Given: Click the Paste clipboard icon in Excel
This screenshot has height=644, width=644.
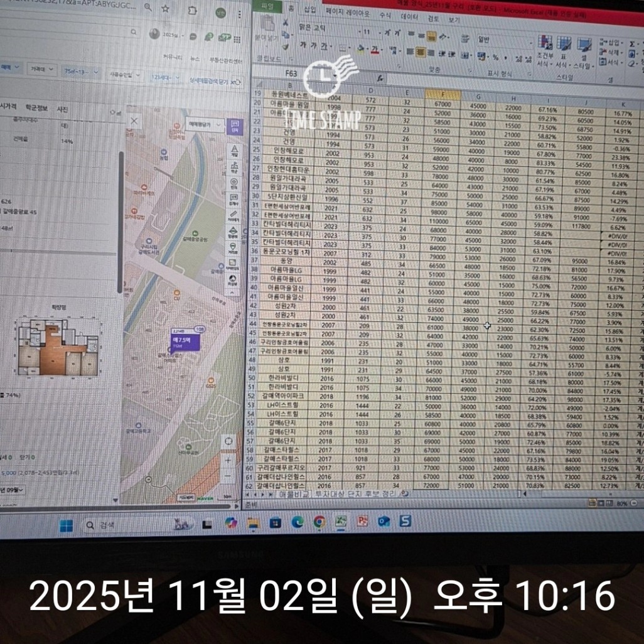Looking at the screenshot, I should [x=267, y=24].
